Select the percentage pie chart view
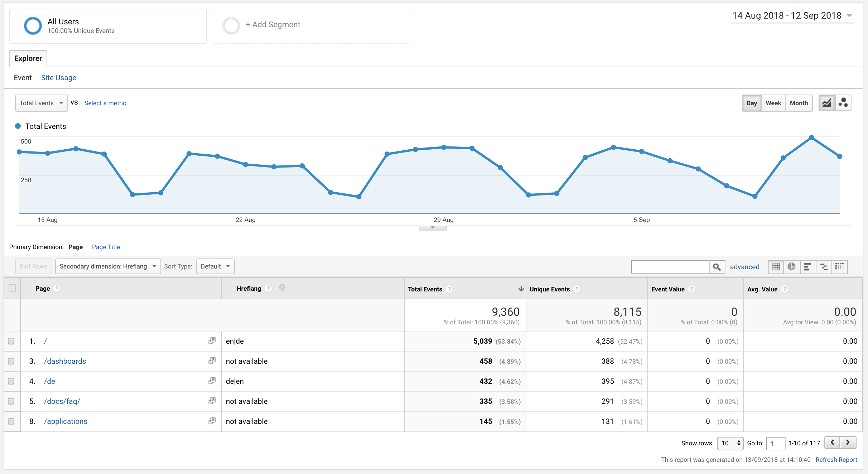This screenshot has height=474, width=868. (792, 267)
